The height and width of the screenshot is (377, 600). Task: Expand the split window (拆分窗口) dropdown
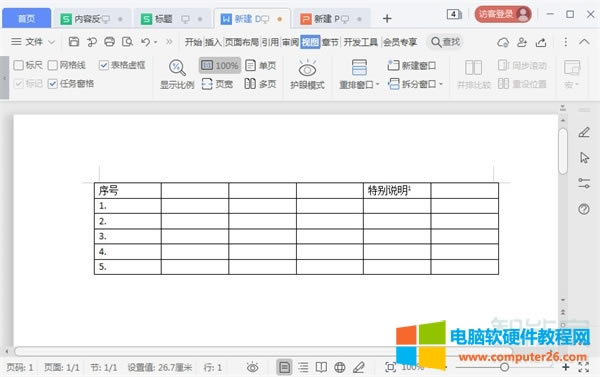coord(440,84)
